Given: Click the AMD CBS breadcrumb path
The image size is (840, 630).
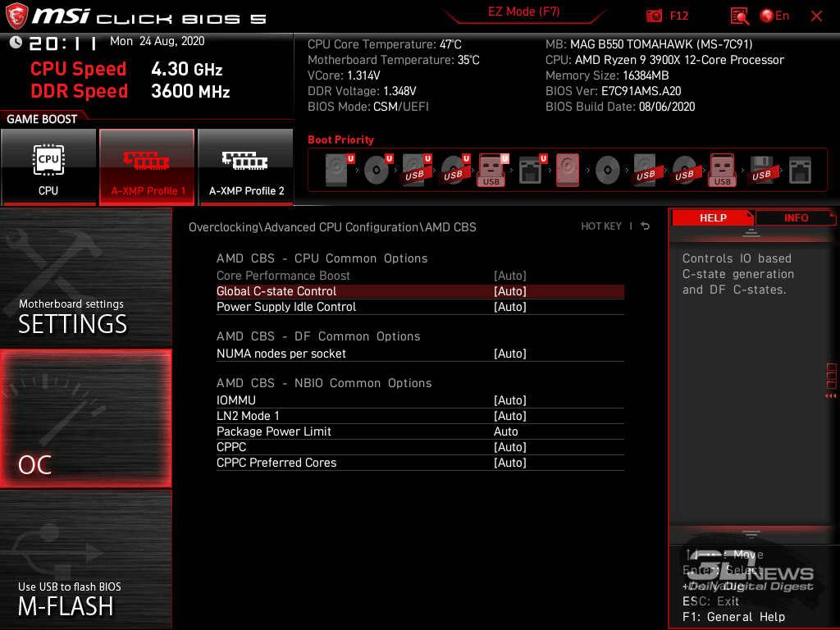Looking at the screenshot, I should click(332, 227).
